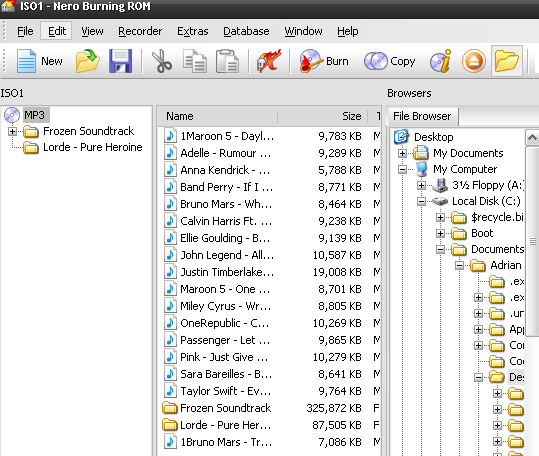Click the orange Eject disc icon
The height and width of the screenshot is (456, 539).
474,62
